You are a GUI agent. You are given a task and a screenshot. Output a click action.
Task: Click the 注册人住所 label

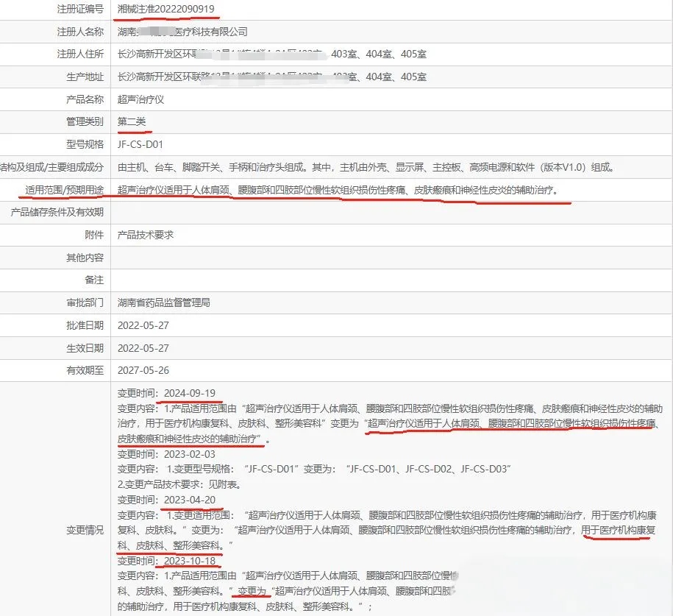(80, 54)
